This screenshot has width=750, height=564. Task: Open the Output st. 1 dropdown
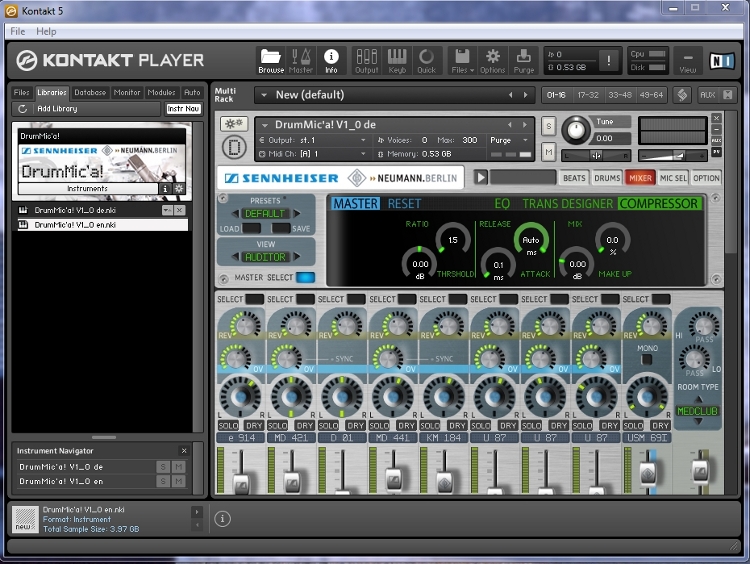click(x=363, y=140)
